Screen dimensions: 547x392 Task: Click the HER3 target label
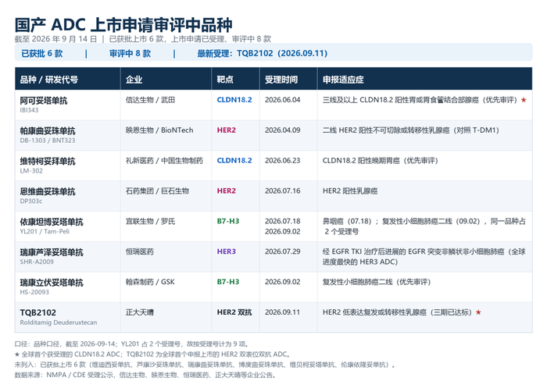tap(227, 251)
